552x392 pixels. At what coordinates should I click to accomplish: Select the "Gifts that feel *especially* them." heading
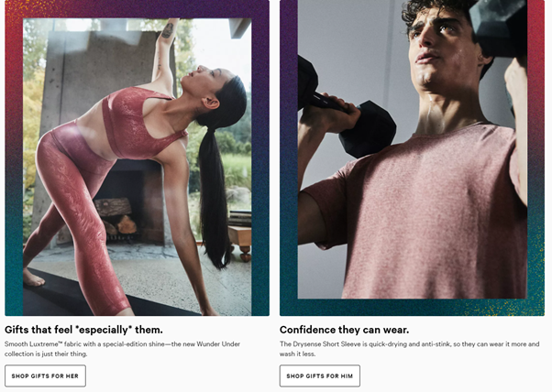[x=83, y=330]
